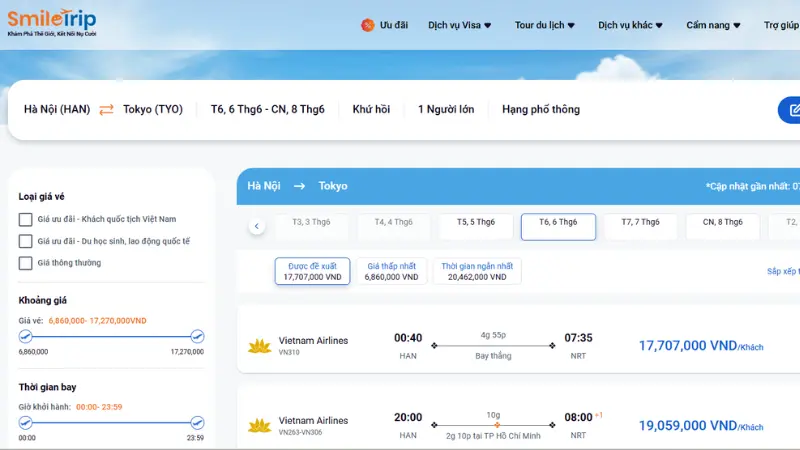Click the earliest departure time slider handle
Image resolution: width=800 pixels, height=450 pixels.
26,422
